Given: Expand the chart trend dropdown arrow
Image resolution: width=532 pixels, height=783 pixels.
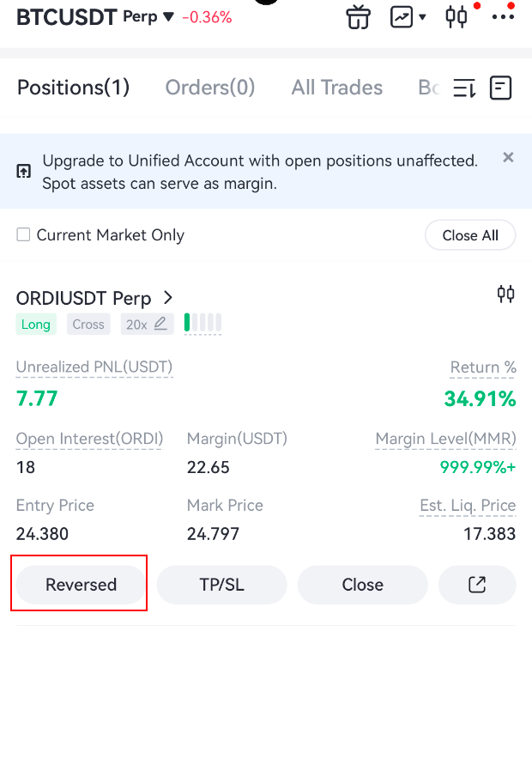Looking at the screenshot, I should (422, 16).
